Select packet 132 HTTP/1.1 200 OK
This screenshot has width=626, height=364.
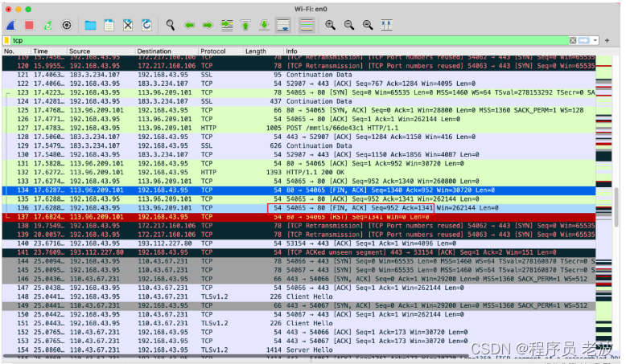tap(299, 172)
